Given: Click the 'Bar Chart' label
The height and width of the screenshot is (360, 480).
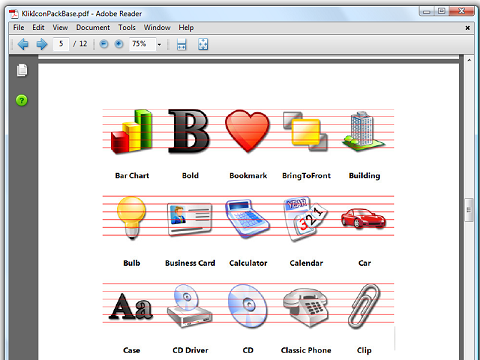Looking at the screenshot, I should [132, 176].
